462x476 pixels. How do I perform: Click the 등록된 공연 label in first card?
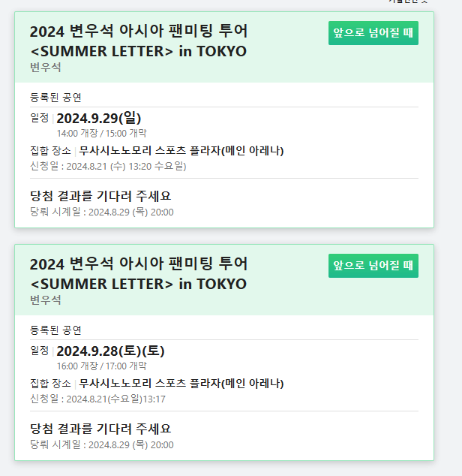point(55,98)
